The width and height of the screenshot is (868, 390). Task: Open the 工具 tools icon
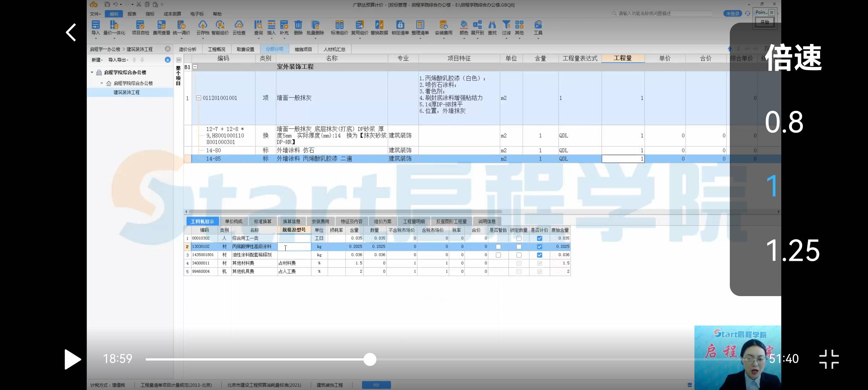coord(538,27)
